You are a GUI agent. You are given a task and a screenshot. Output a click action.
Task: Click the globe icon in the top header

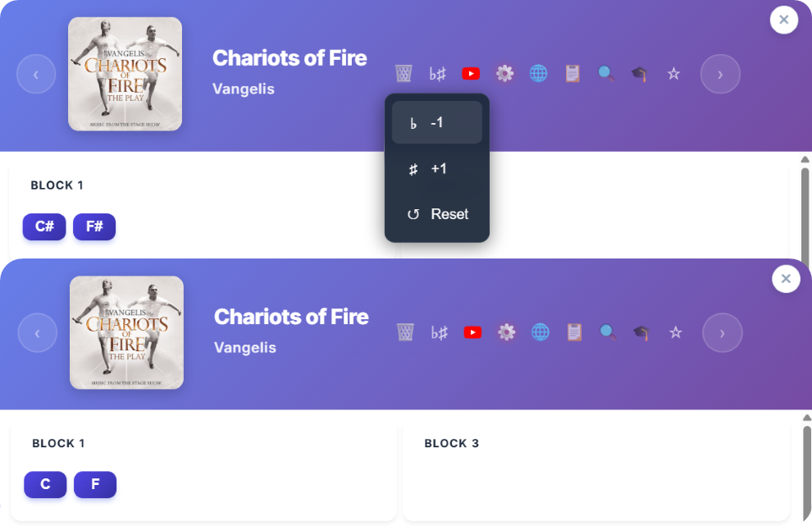[539, 74]
